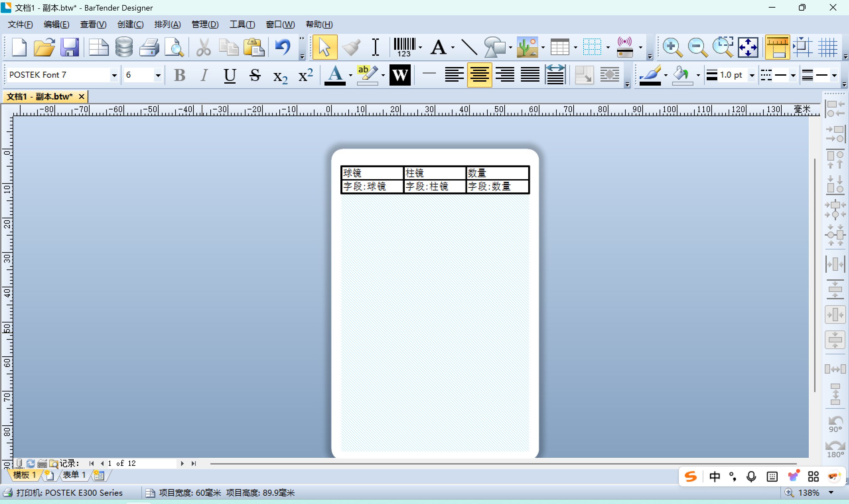Click the undo arrow
Screen dimensions: 849x504
click(x=283, y=47)
